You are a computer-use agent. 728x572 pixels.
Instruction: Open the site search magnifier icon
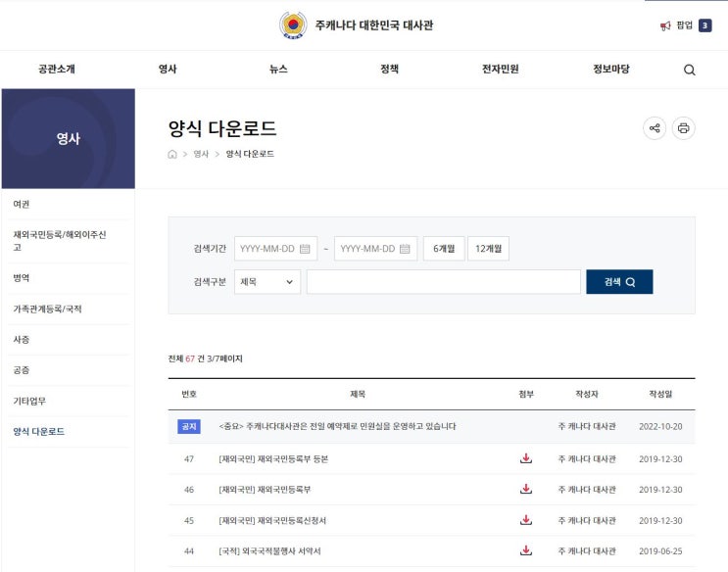pyautogui.click(x=690, y=70)
